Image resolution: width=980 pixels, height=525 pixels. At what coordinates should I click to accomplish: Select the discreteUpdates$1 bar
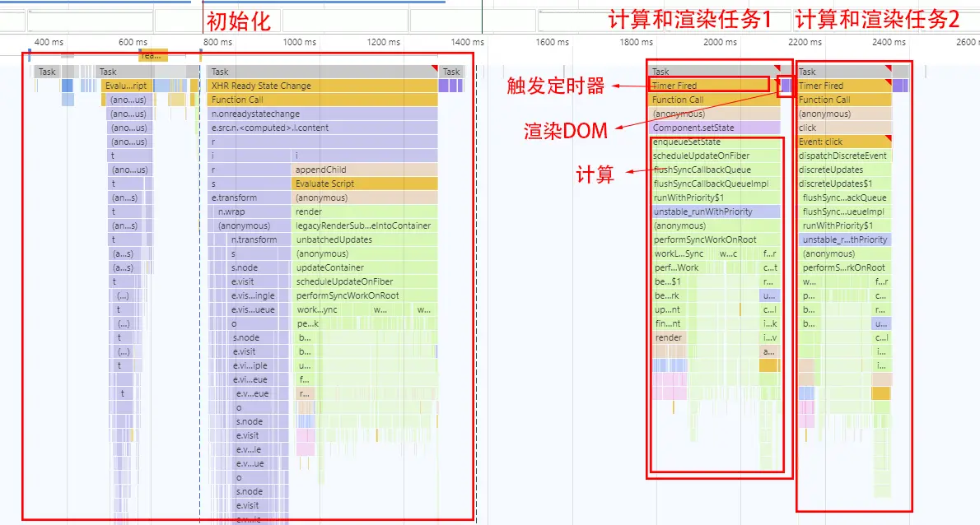click(844, 184)
